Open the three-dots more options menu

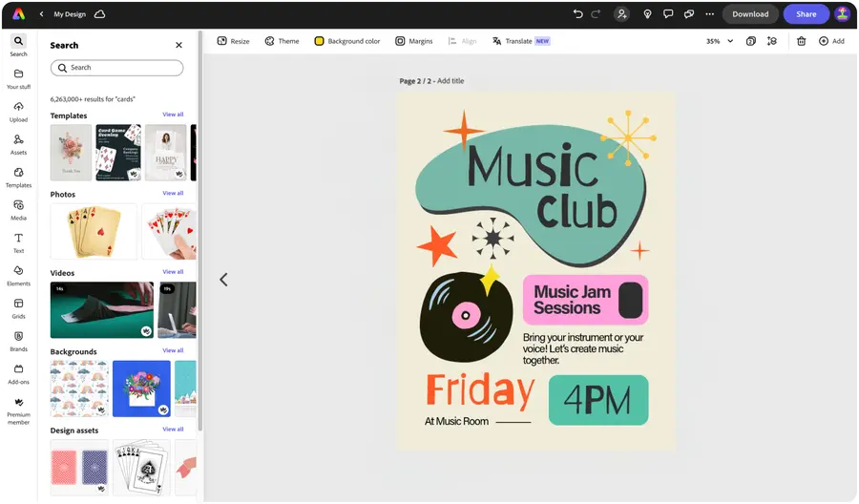[709, 14]
